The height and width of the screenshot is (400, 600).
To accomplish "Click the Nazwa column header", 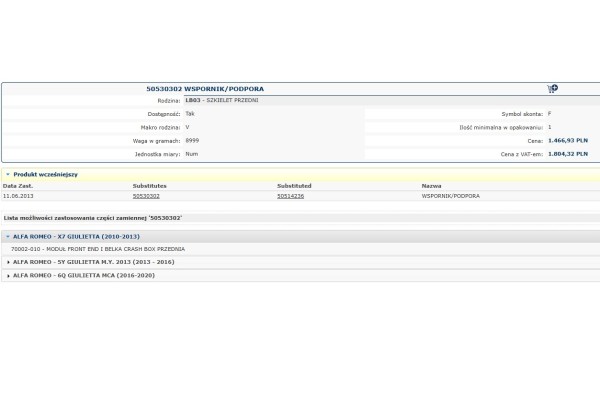I will 431,186.
